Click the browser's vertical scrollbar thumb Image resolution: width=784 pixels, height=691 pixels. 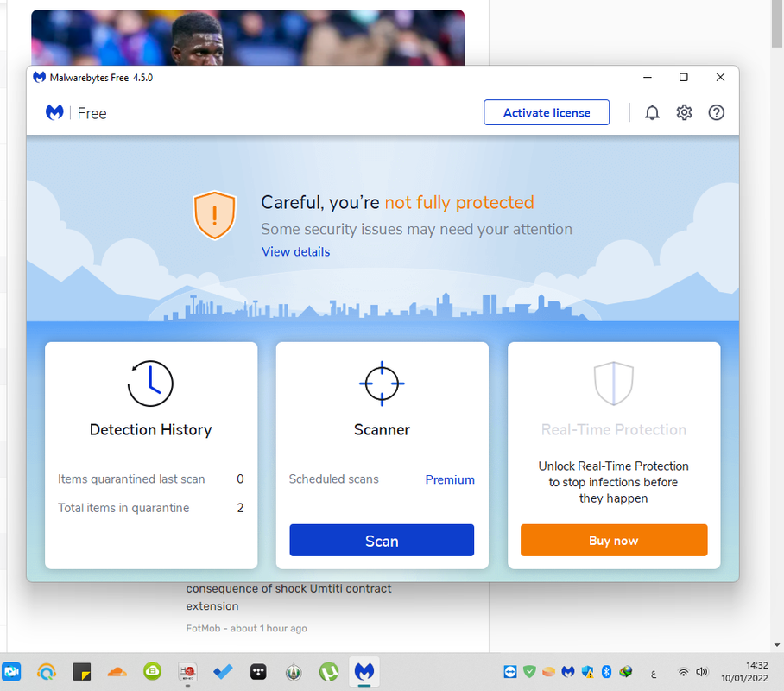coord(776,24)
